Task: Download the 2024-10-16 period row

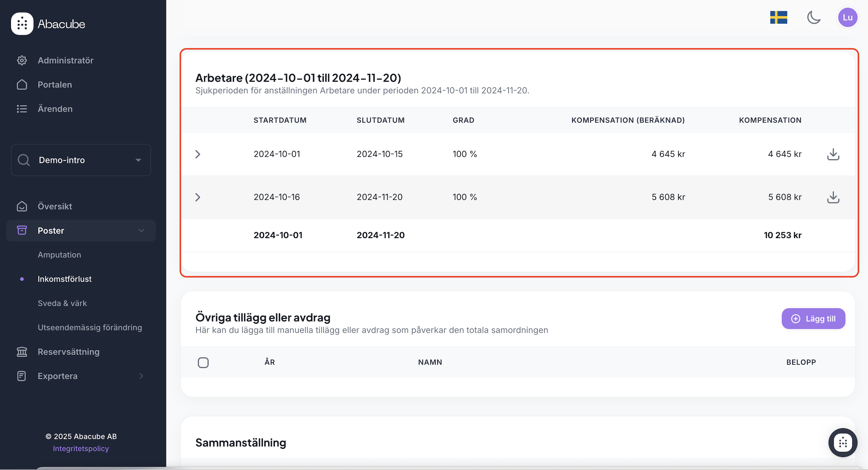Action: coord(833,197)
